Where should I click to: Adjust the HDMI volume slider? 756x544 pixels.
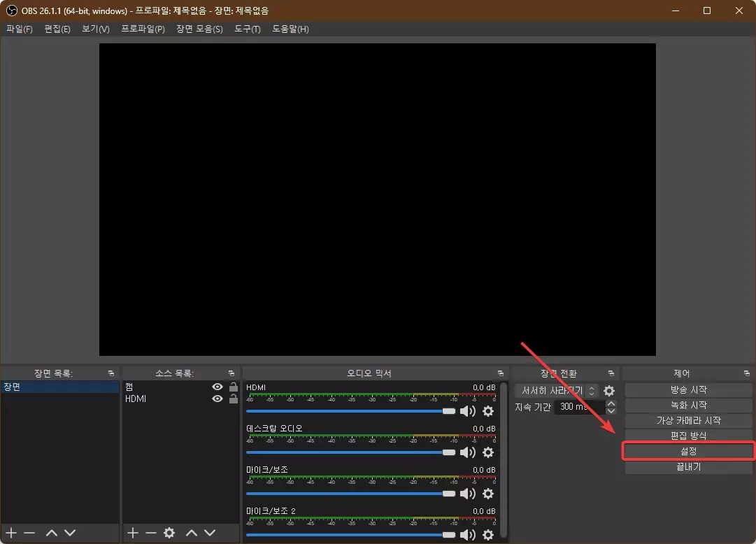pos(350,411)
